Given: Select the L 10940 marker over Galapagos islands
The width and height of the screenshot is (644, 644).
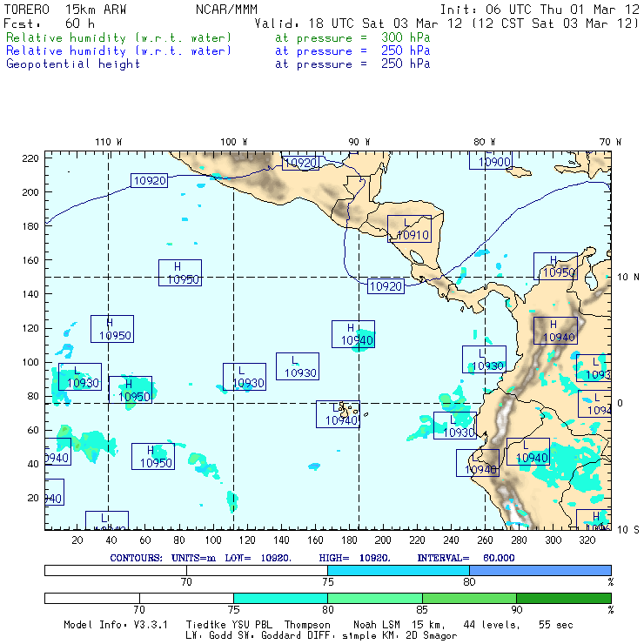Looking at the screenshot, I should pyautogui.click(x=338, y=414).
